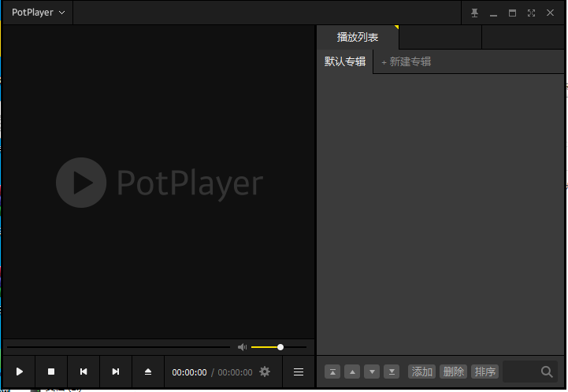
Task: Open the PotPlayer main menu dropdown
Action: pyautogui.click(x=38, y=13)
